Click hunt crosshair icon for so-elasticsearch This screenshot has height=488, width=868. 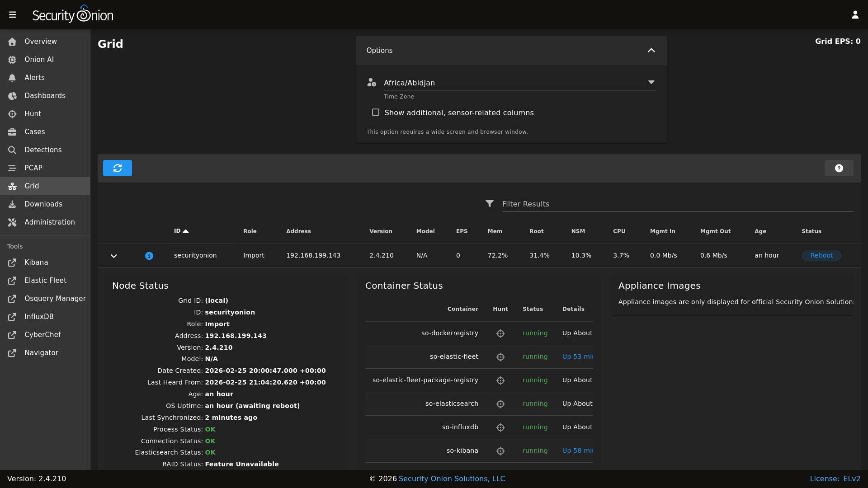click(500, 404)
